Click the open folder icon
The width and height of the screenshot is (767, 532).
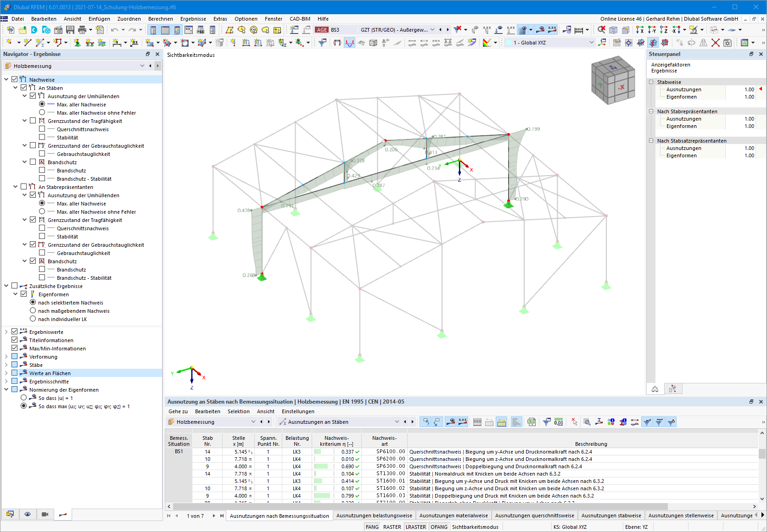point(22,30)
